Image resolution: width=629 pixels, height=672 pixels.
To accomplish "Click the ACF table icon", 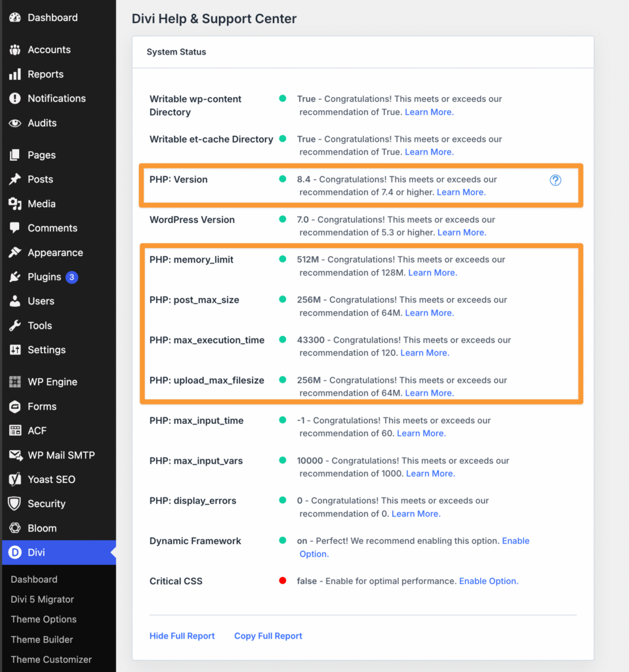I will tap(15, 430).
